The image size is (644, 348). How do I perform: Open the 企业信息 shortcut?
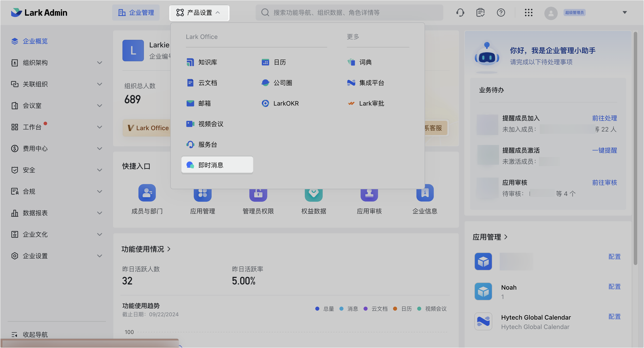(425, 200)
